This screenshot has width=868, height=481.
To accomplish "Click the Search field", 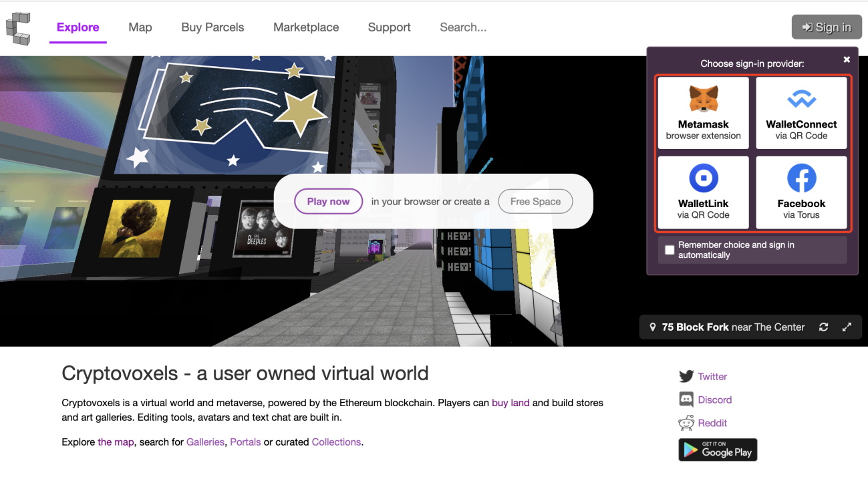I will point(463,27).
